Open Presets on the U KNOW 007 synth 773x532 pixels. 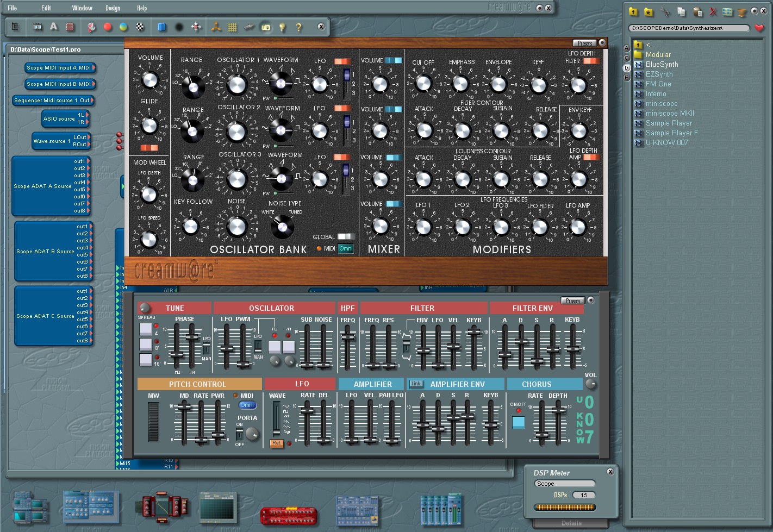point(573,301)
